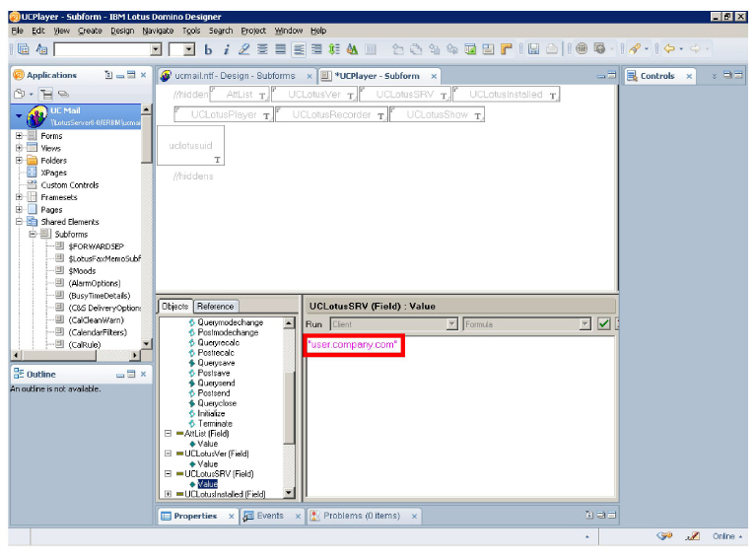Select Value under UCLotusVer (Field)
This screenshot has height=560, width=756.
coord(207,464)
